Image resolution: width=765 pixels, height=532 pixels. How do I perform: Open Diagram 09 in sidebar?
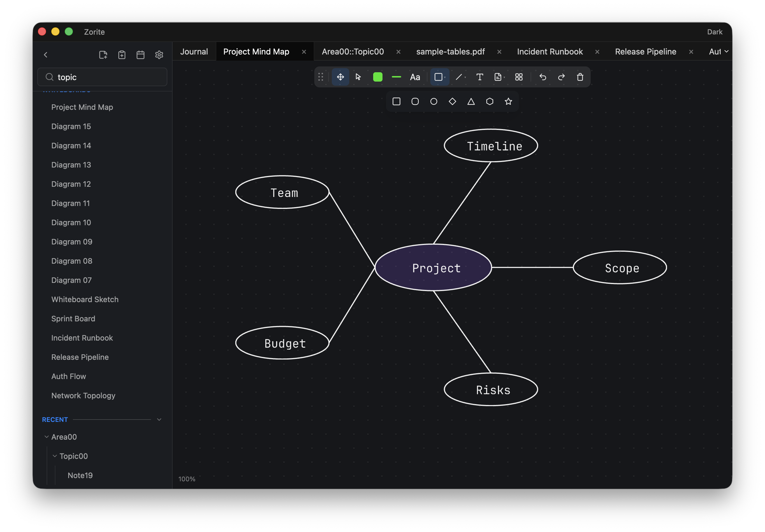72,241
